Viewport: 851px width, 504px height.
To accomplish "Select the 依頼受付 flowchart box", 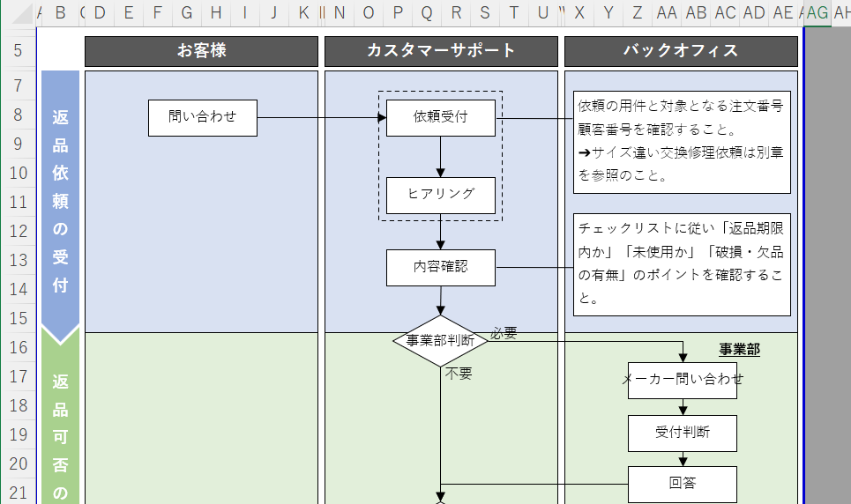I will pyautogui.click(x=441, y=117).
